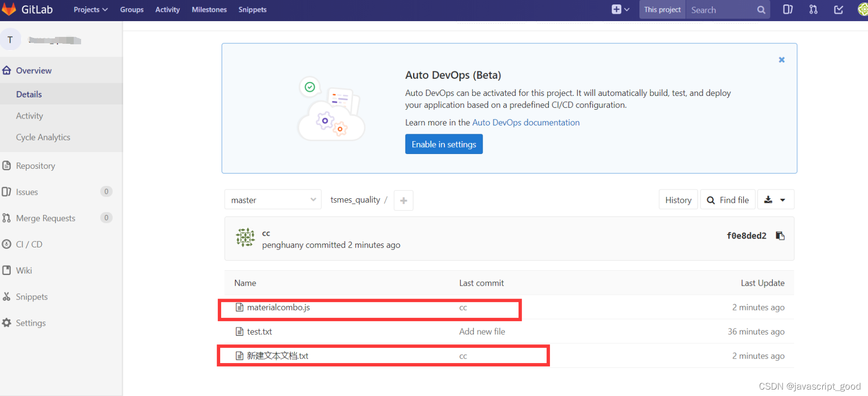Open Merge Requests in the sidebar

click(46, 218)
